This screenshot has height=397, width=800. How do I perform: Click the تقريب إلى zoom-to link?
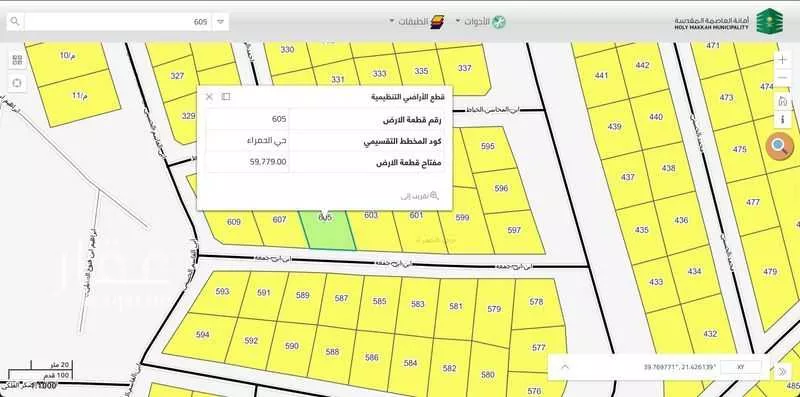click(419, 195)
